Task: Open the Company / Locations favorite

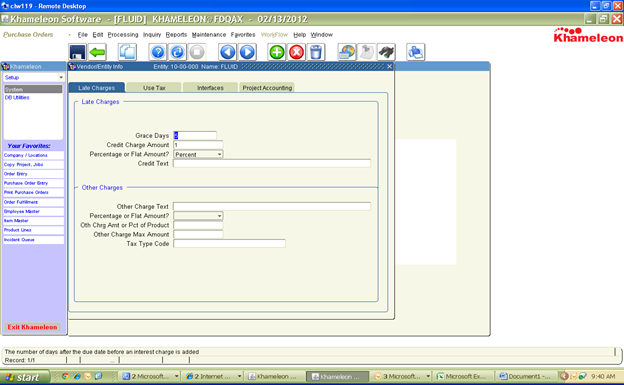Action: (33, 155)
